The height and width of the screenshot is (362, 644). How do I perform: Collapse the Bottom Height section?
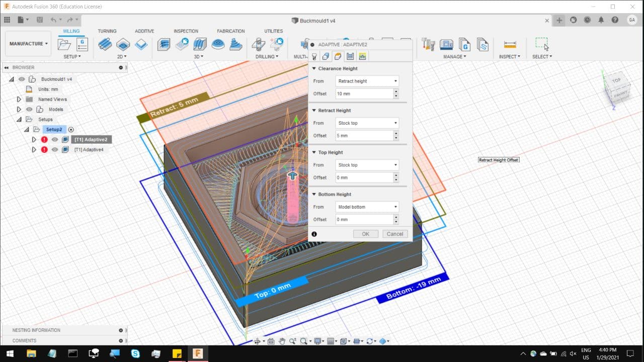coord(314,194)
